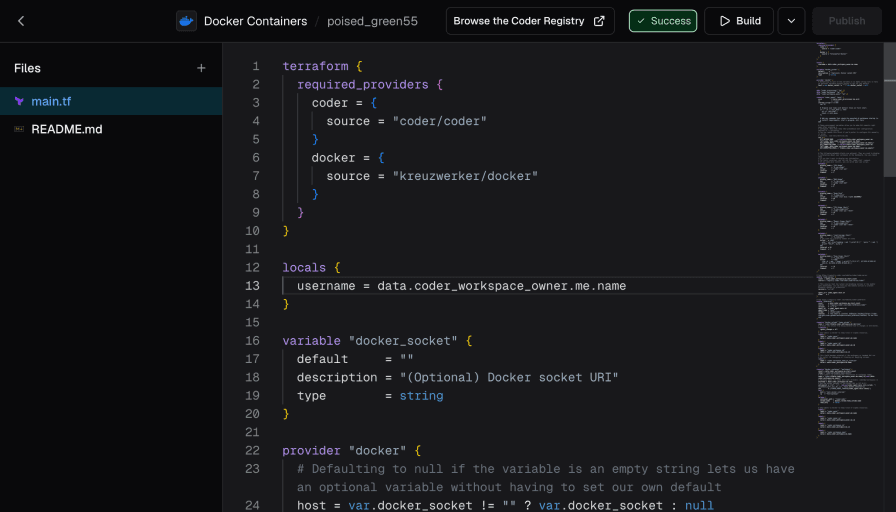Open main.tf in the file list
The width and height of the screenshot is (896, 512).
111,101
